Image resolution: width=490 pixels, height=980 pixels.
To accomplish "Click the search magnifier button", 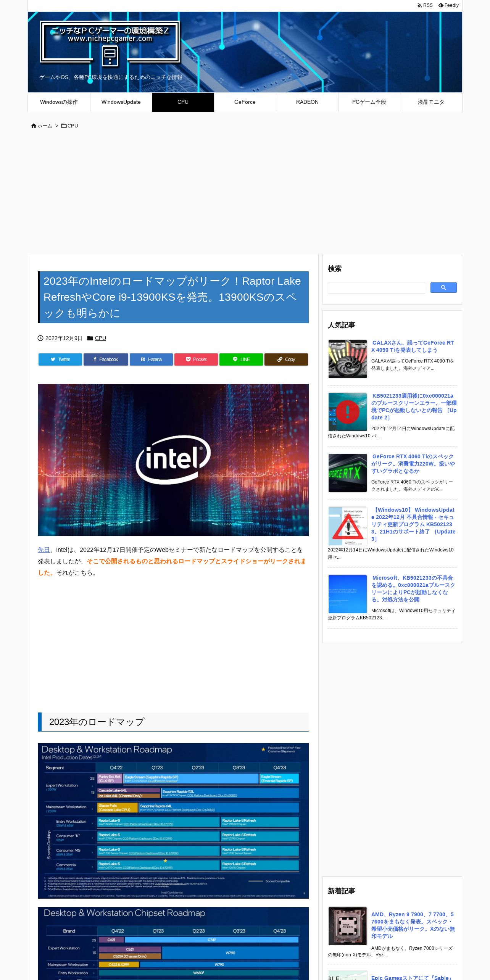I will coord(443,288).
